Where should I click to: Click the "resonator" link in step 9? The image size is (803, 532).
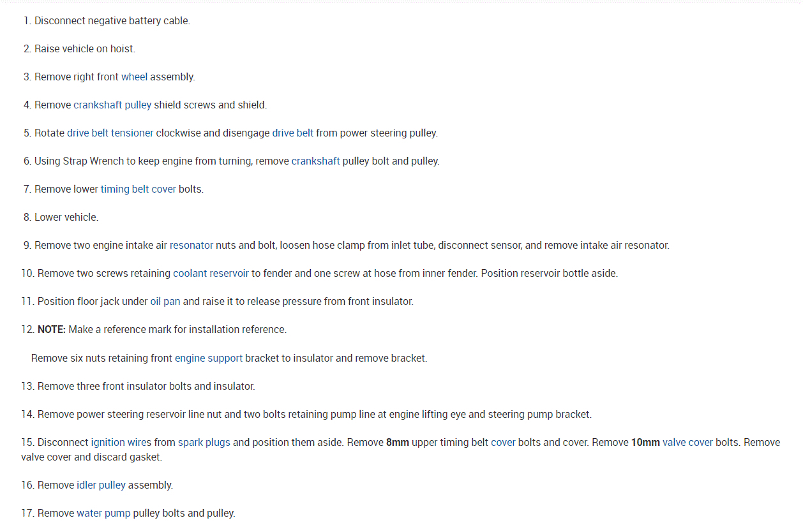191,246
